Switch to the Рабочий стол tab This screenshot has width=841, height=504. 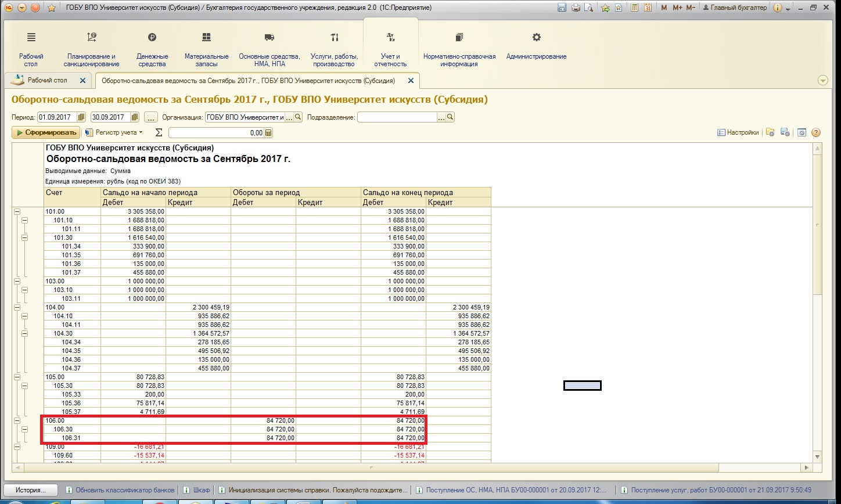pos(48,80)
